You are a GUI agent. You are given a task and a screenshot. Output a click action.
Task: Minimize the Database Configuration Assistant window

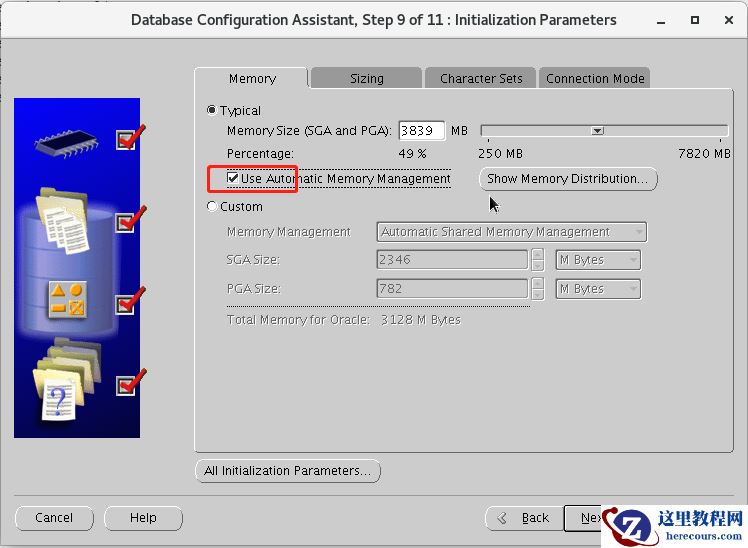coord(661,21)
